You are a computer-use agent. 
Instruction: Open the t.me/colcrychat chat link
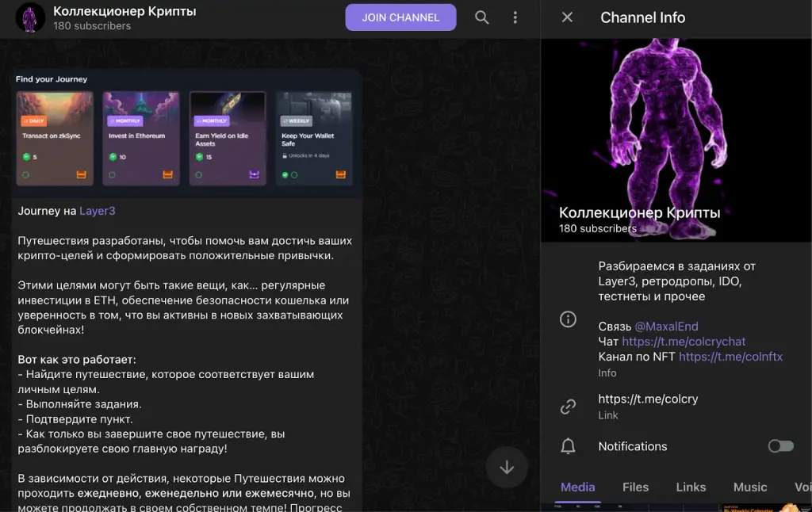pyautogui.click(x=684, y=342)
